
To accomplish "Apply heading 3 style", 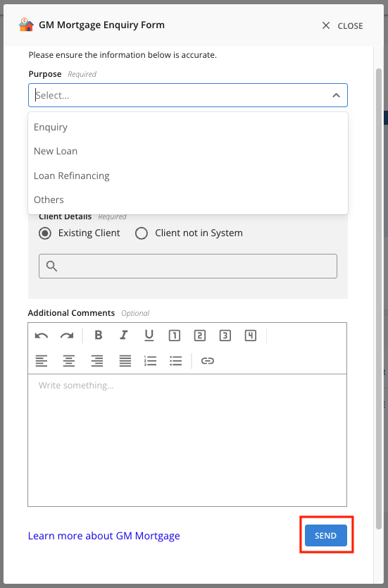I will [x=225, y=336].
